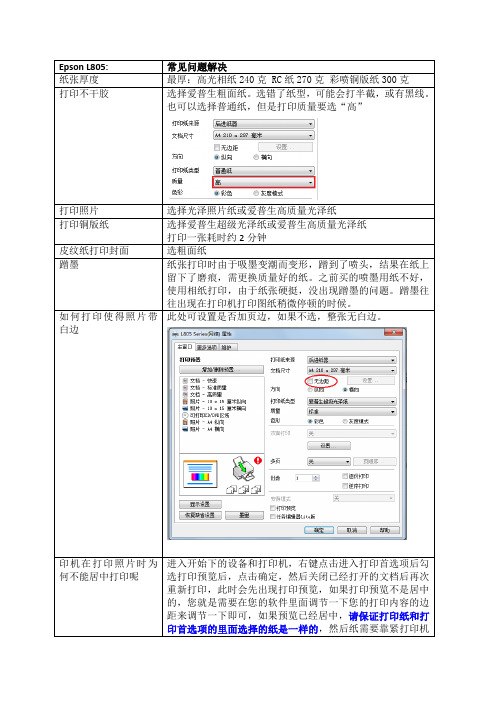Click the 确定 button
The image size is (496, 702).
(319, 530)
